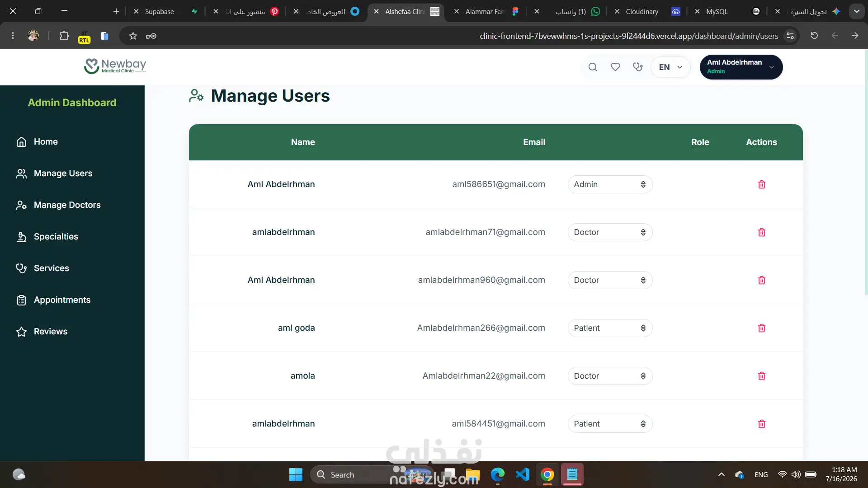Delete the aml goda user

(x=761, y=328)
